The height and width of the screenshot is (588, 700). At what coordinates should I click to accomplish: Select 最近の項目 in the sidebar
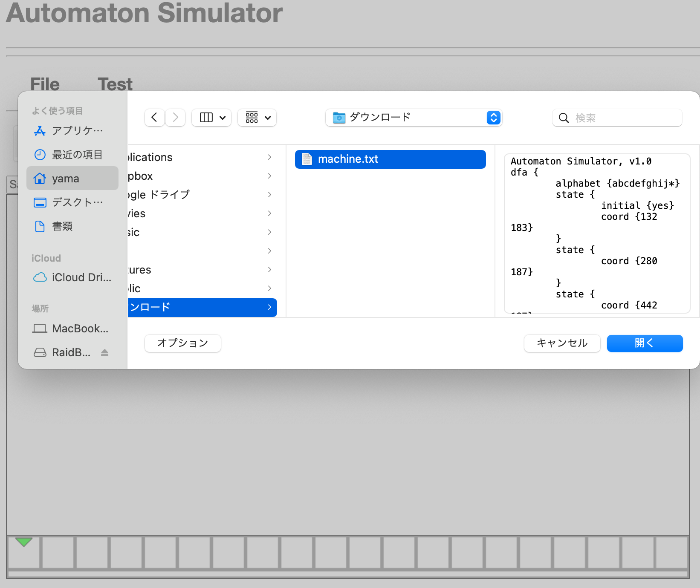72,155
